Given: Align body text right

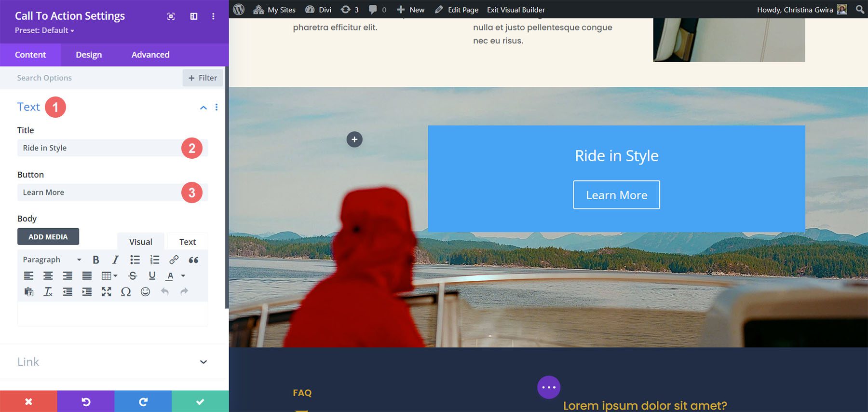Looking at the screenshot, I should pyautogui.click(x=68, y=275).
